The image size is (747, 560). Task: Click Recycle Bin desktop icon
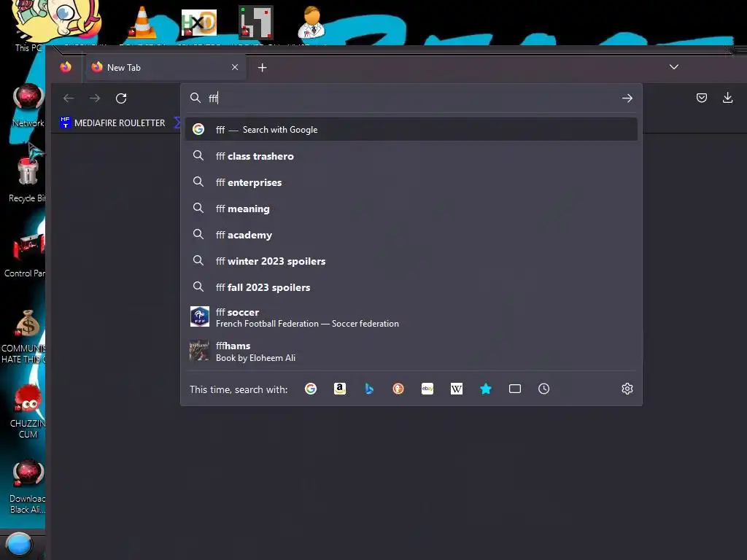pyautogui.click(x=27, y=179)
